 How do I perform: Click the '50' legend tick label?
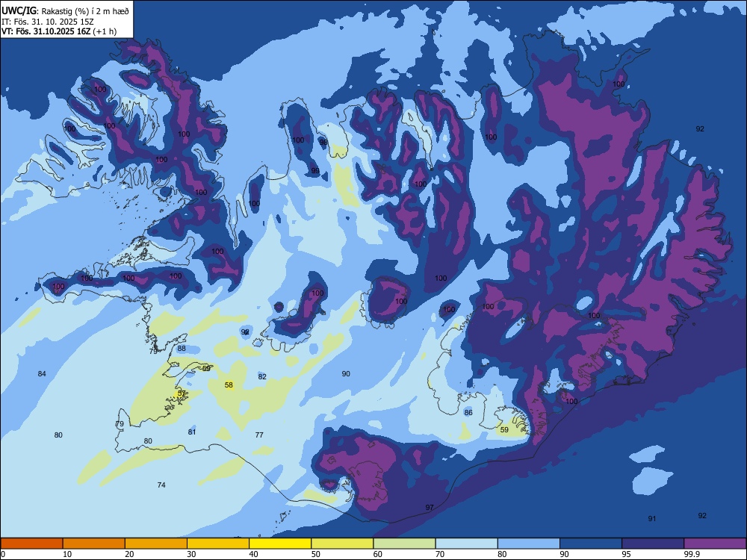316,554
